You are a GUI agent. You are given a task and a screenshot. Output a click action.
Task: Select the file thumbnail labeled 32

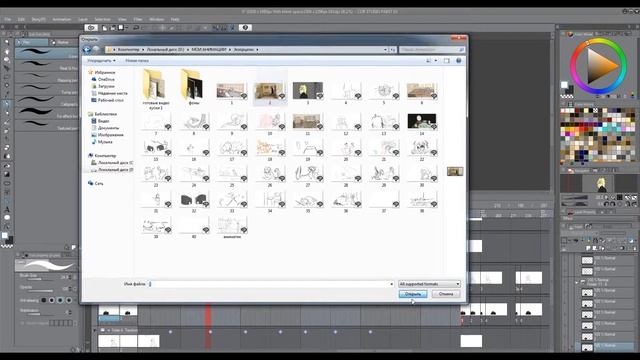(193, 202)
